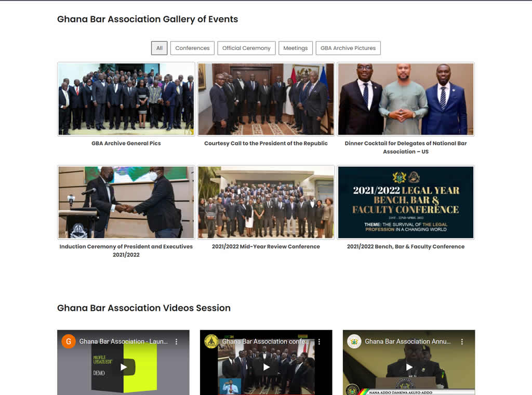Click Dinner Cocktail for Delegates caption link
532x395 pixels.
tap(406, 147)
